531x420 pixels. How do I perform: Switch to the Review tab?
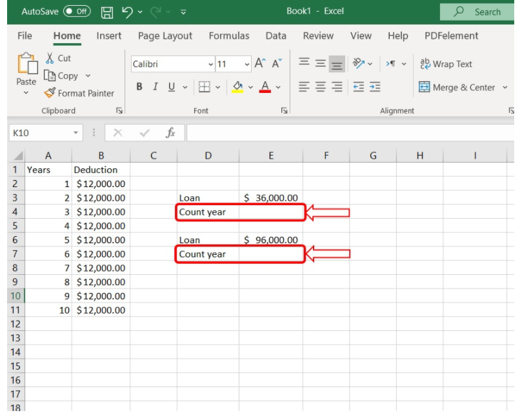(318, 35)
